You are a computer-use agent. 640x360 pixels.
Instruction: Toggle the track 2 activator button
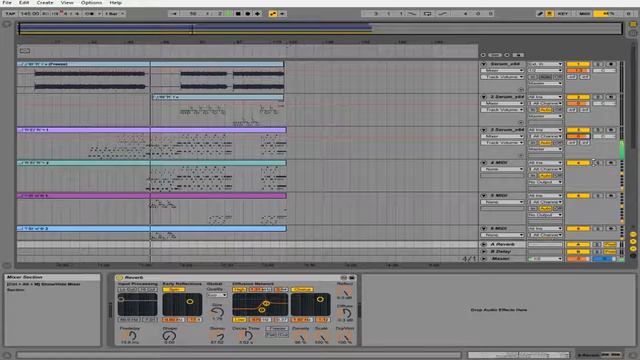[x=578, y=97]
